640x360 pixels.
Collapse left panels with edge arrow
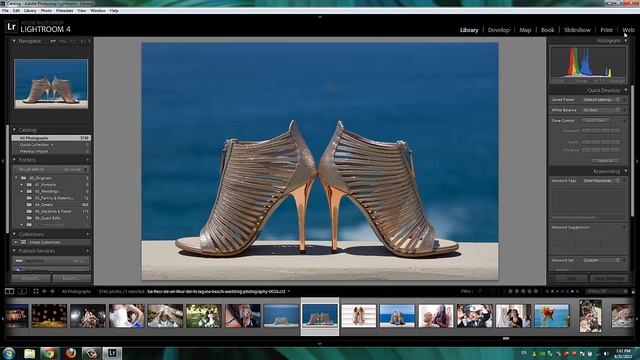(2, 161)
